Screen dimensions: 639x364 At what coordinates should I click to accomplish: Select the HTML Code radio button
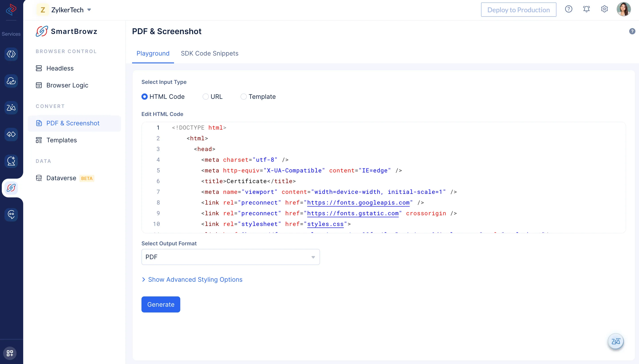(x=145, y=97)
